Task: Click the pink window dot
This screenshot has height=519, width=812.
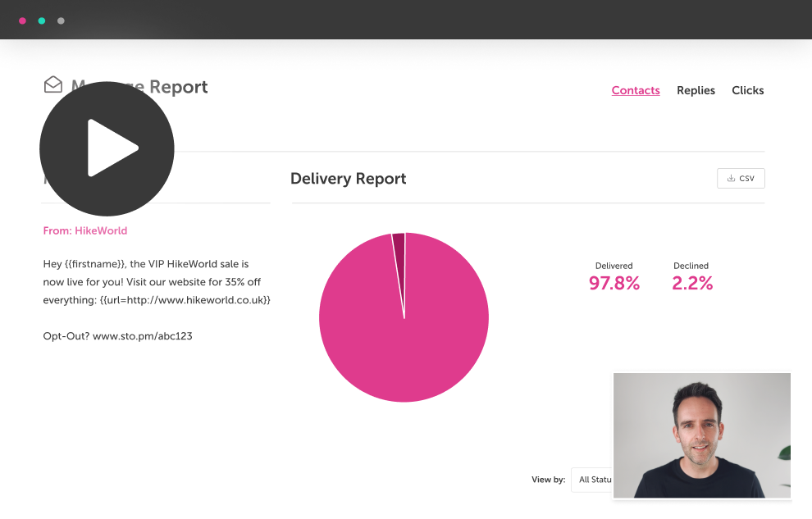Action: tap(22, 20)
